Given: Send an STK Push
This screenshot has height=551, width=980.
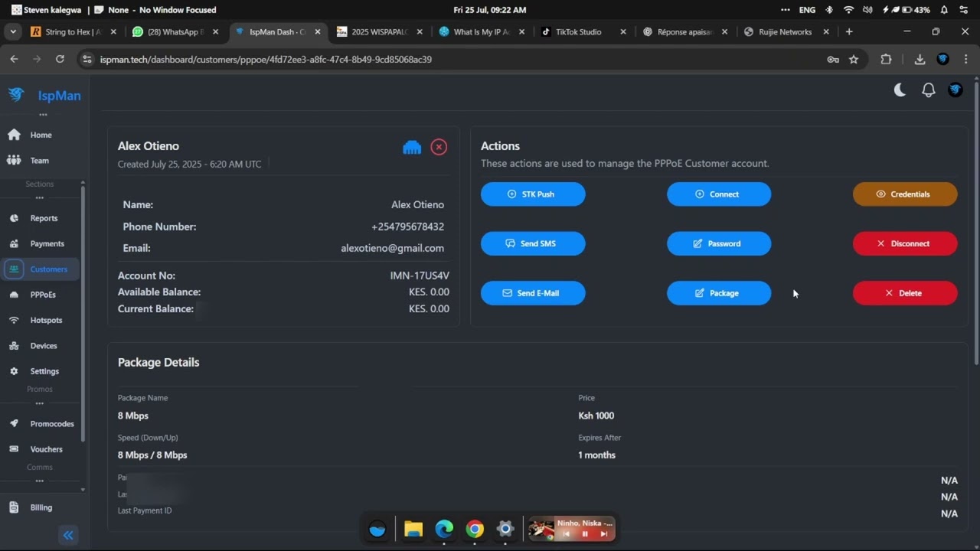Looking at the screenshot, I should 533,194.
